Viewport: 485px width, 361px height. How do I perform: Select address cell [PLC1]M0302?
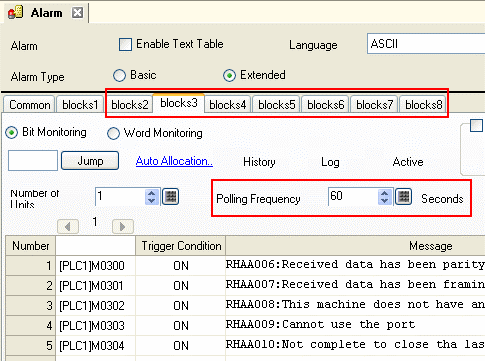coord(95,306)
